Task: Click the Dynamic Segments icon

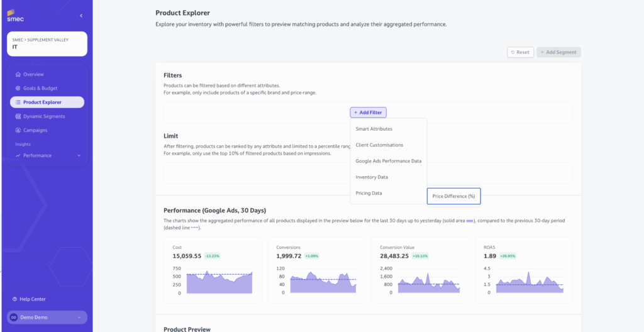Action: pos(18,116)
